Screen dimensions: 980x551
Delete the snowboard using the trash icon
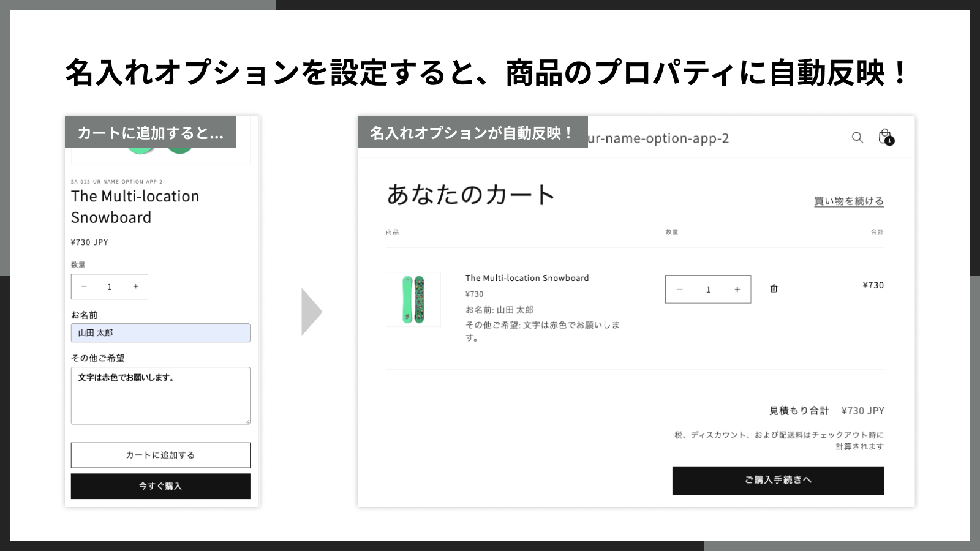pyautogui.click(x=774, y=288)
